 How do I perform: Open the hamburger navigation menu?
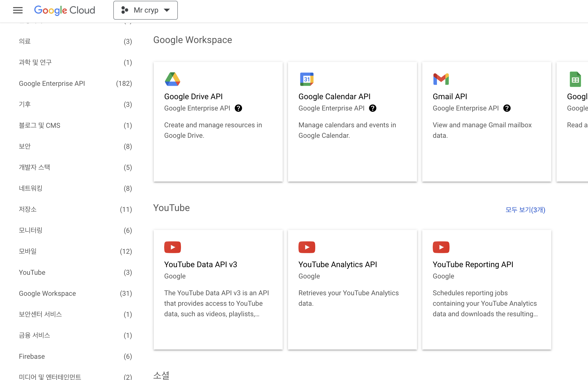(18, 10)
